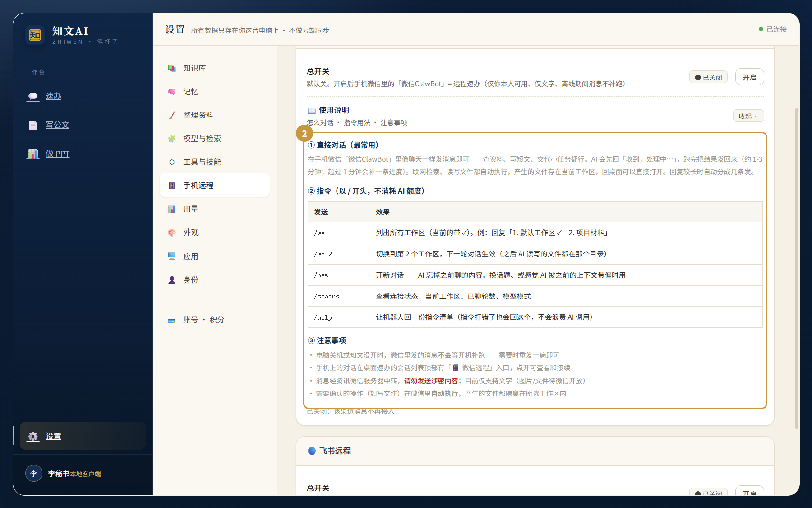Click the 效果 column header
The width and height of the screenshot is (812, 508).
point(566,212)
